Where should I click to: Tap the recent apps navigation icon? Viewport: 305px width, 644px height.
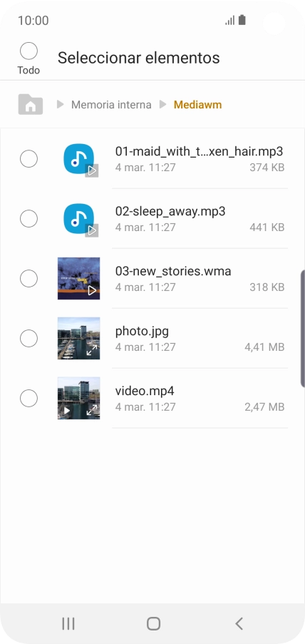point(68,623)
